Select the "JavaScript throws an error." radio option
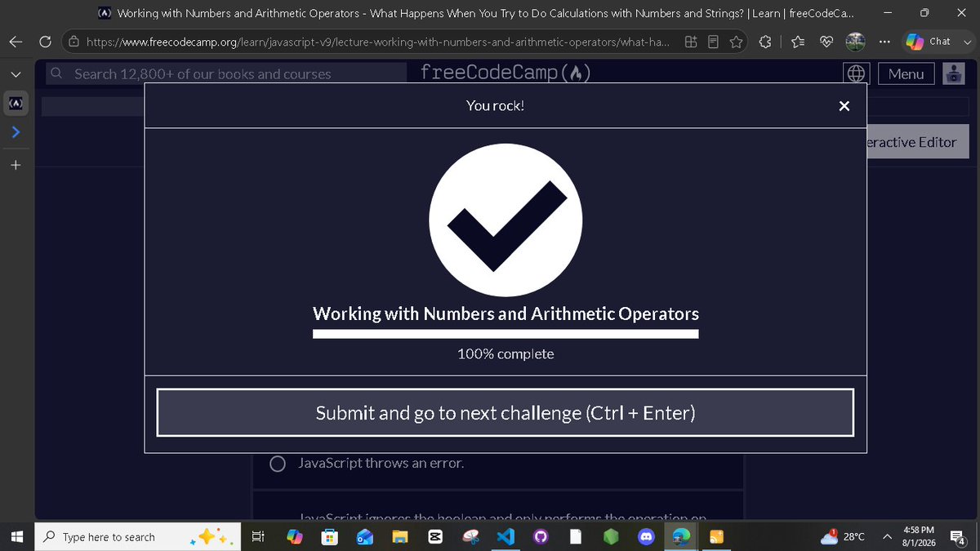The width and height of the screenshot is (980, 551). (278, 464)
